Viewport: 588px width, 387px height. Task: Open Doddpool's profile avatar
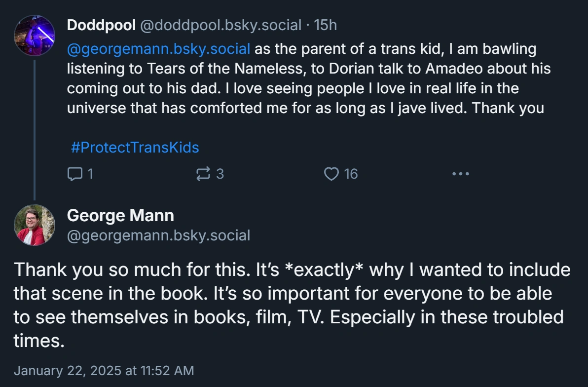[34, 35]
